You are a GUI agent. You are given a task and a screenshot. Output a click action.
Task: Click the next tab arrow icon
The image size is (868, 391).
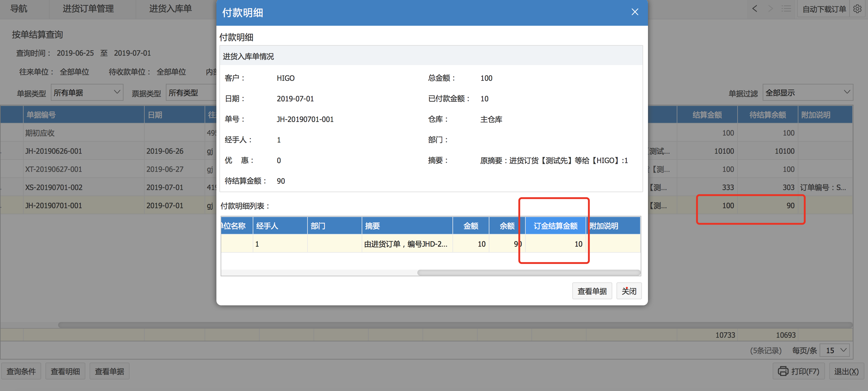coord(770,9)
